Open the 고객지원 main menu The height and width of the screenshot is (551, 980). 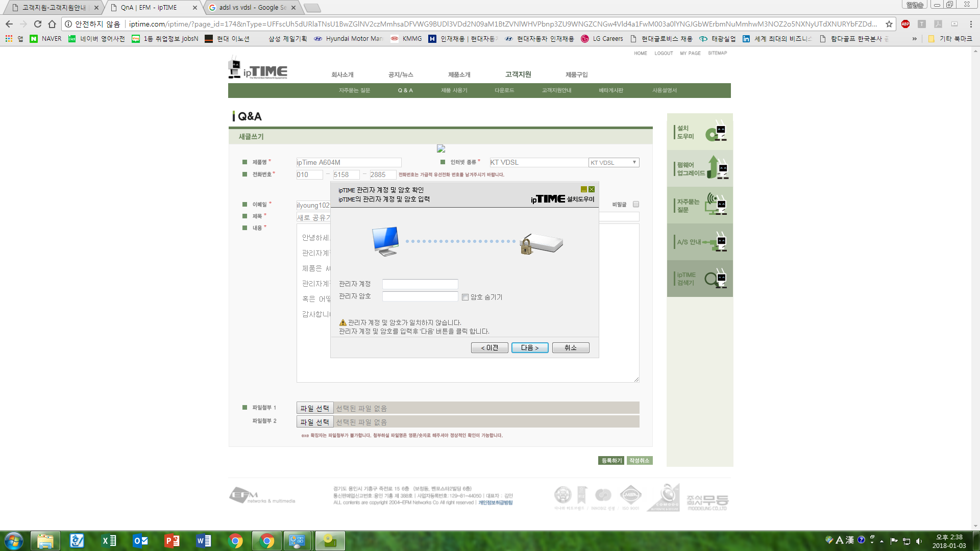click(x=518, y=74)
